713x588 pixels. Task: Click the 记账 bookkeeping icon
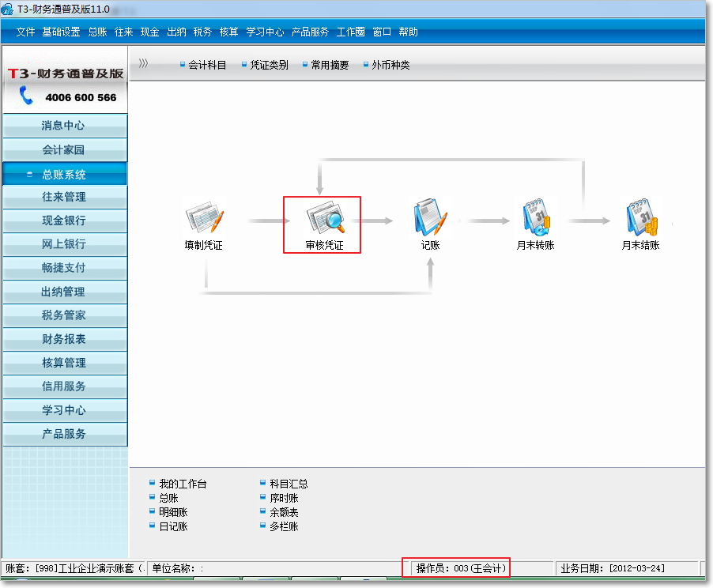(x=430, y=217)
